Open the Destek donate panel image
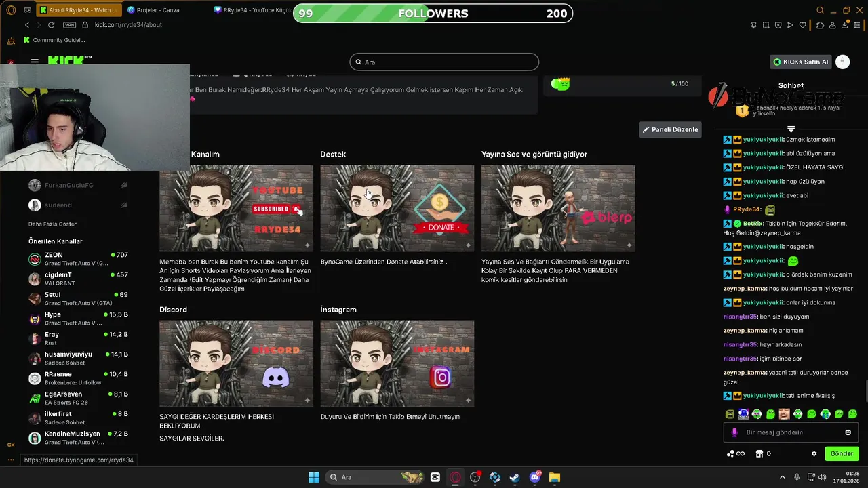Screen dimensions: 868x488 [x=397, y=208]
